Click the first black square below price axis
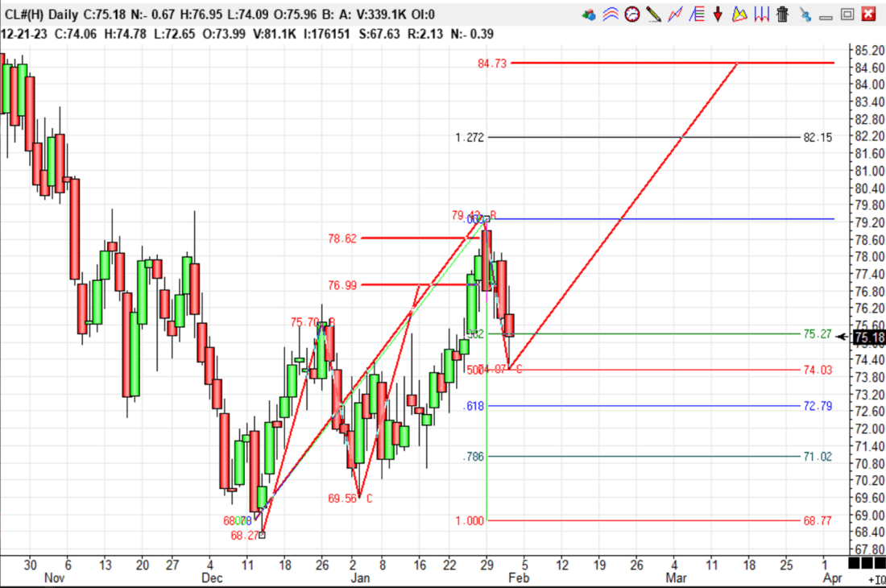Viewport: 886px width, 588px height. click(x=854, y=562)
